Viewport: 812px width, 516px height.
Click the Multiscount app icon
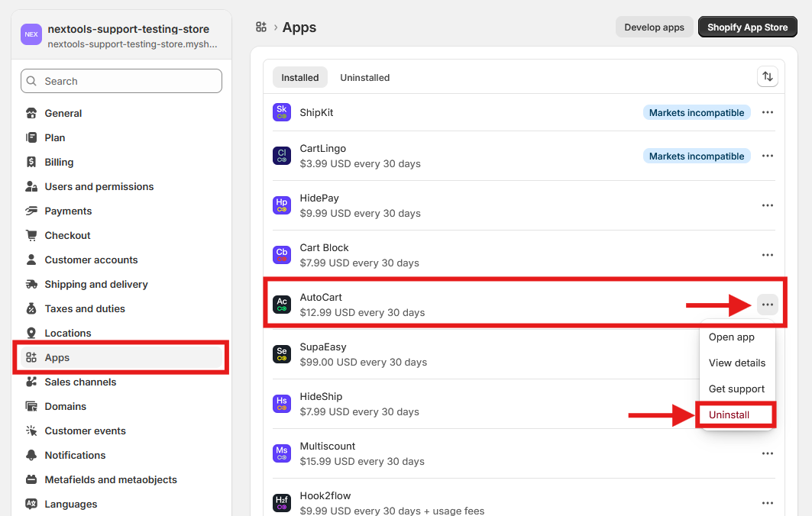coord(282,453)
